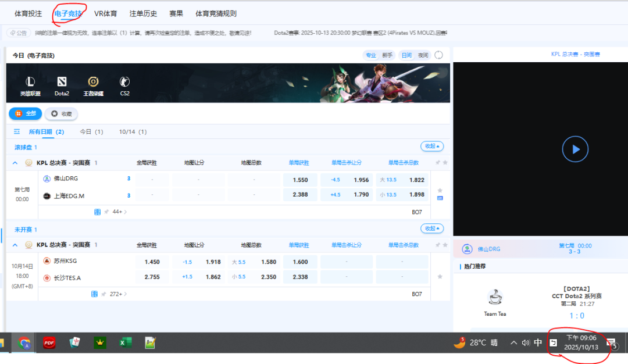
Task: Click the refresh circle icon beside 夜间
Action: click(x=439, y=55)
